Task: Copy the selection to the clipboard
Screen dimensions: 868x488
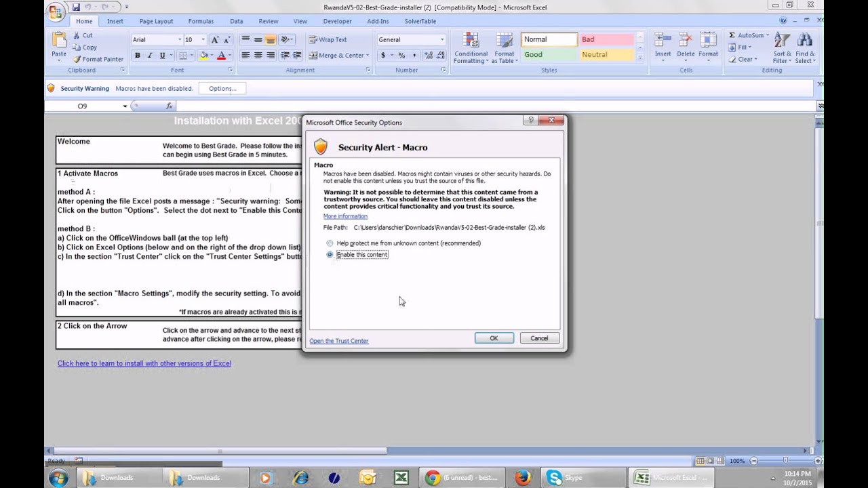Action: click(85, 47)
